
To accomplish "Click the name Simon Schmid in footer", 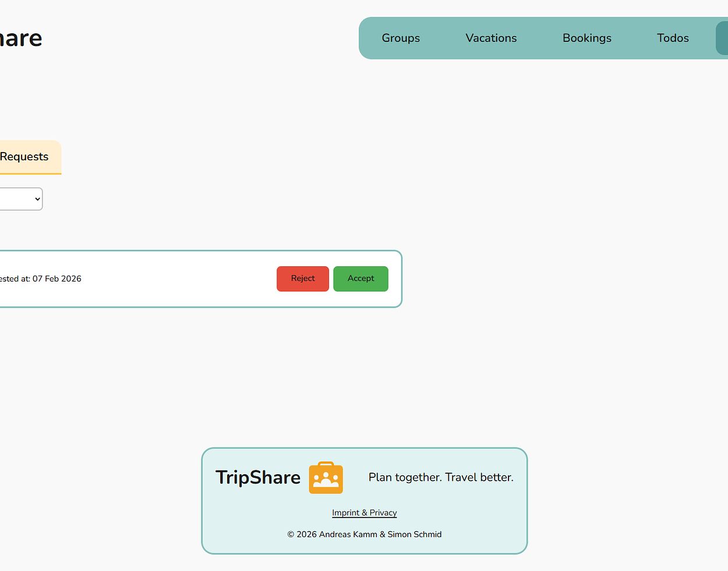I will pyautogui.click(x=414, y=534).
